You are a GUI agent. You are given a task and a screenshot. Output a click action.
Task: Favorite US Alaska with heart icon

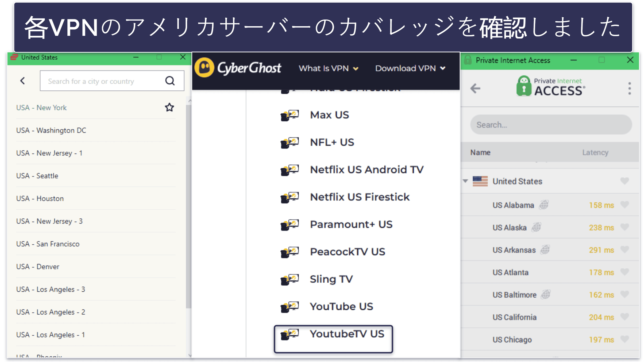625,227
